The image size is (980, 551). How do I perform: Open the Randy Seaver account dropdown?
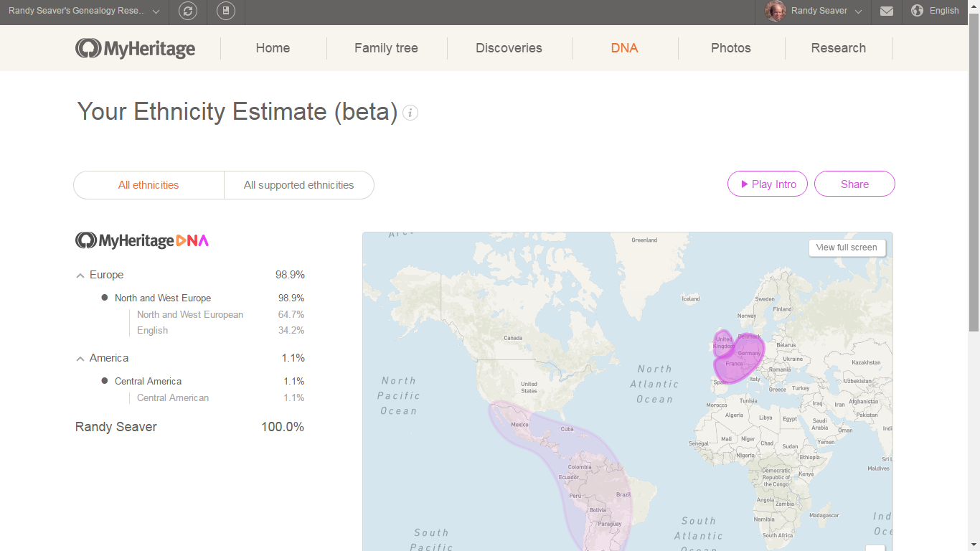coord(858,11)
